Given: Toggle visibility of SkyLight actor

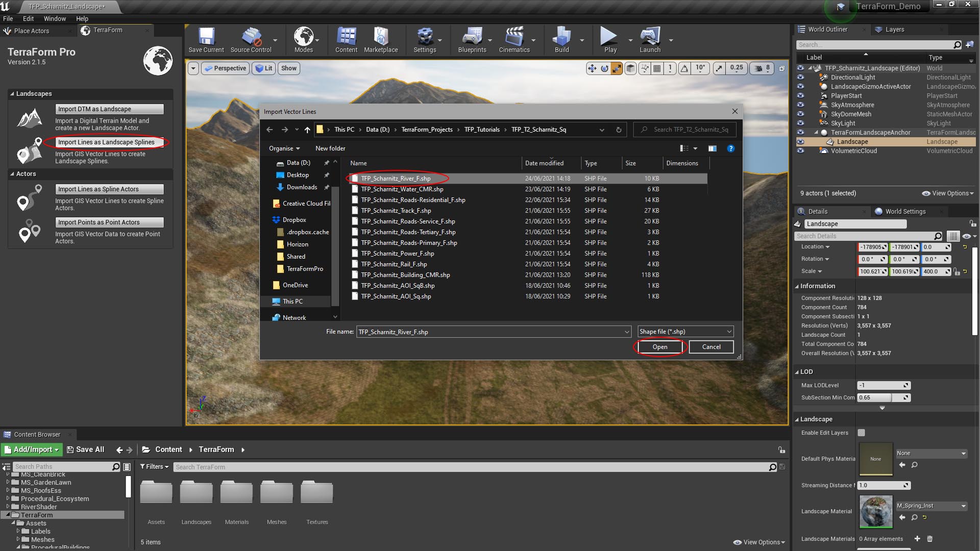Looking at the screenshot, I should click(800, 123).
